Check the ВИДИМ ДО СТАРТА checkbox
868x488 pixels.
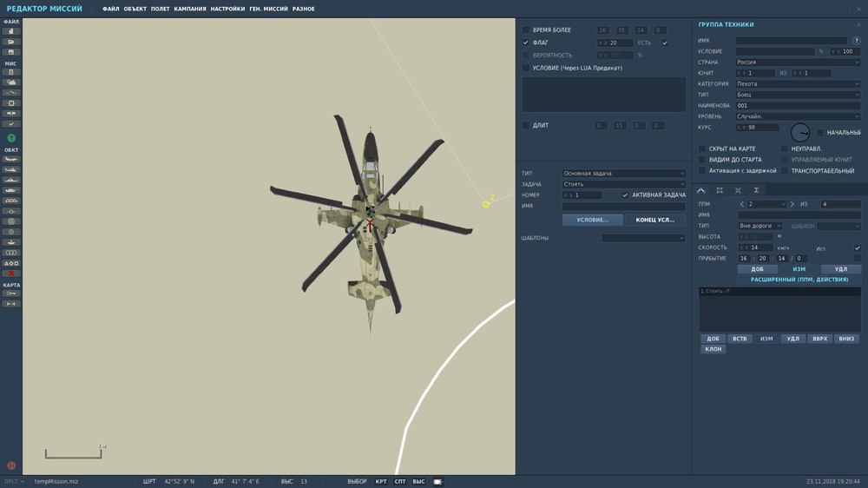[x=702, y=160]
